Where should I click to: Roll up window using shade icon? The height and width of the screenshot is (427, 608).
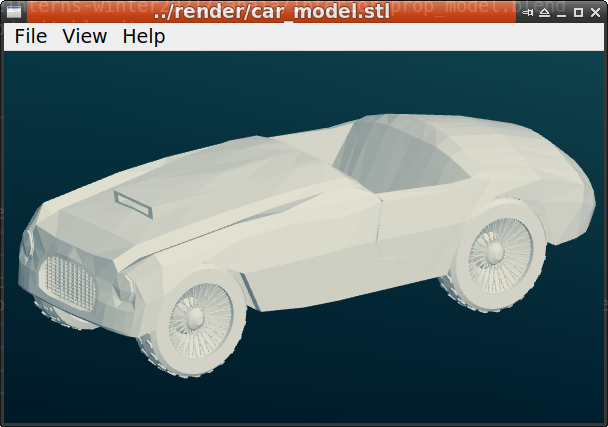click(x=545, y=13)
